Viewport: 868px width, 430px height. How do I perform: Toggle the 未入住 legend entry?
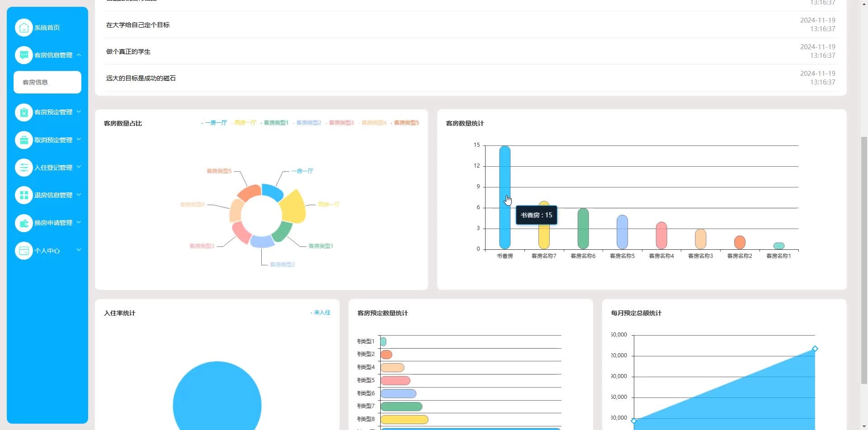321,313
